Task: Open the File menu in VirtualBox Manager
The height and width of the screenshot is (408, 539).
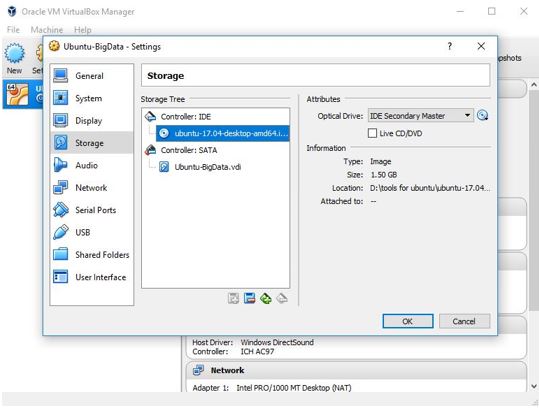Action: coord(13,30)
